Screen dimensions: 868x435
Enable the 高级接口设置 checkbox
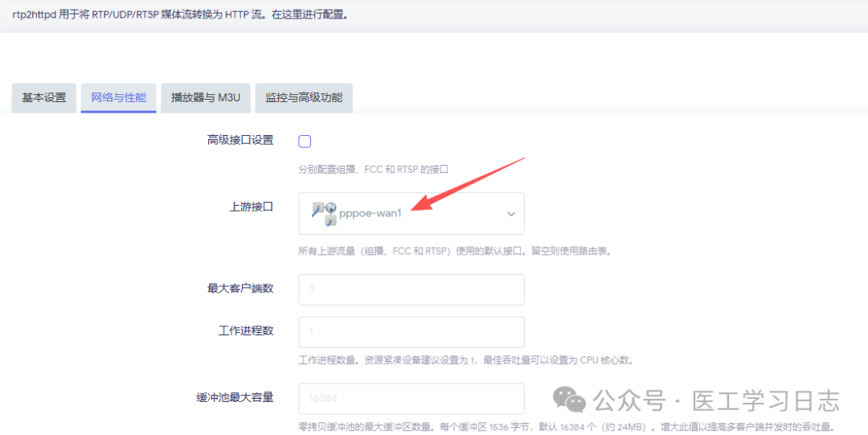(x=305, y=142)
